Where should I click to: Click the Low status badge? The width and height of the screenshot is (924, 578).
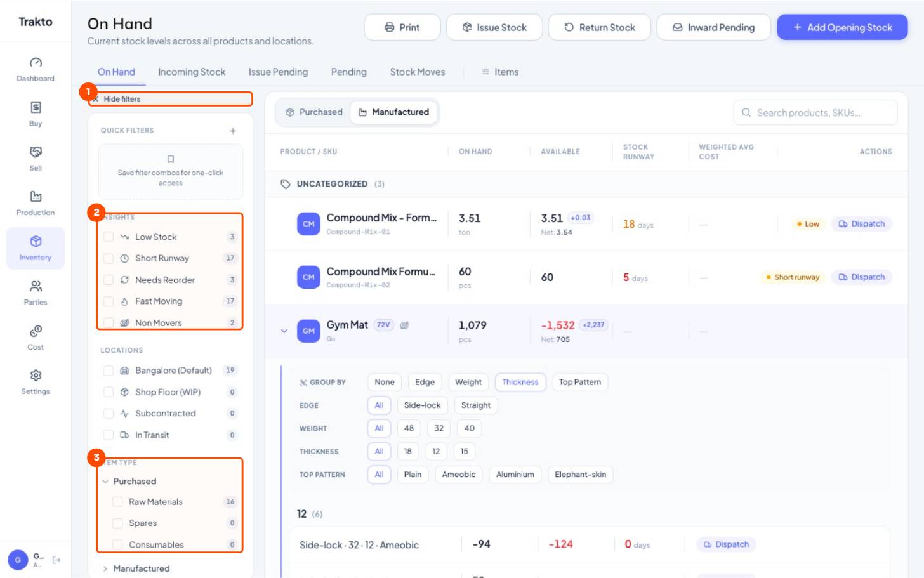tap(808, 224)
